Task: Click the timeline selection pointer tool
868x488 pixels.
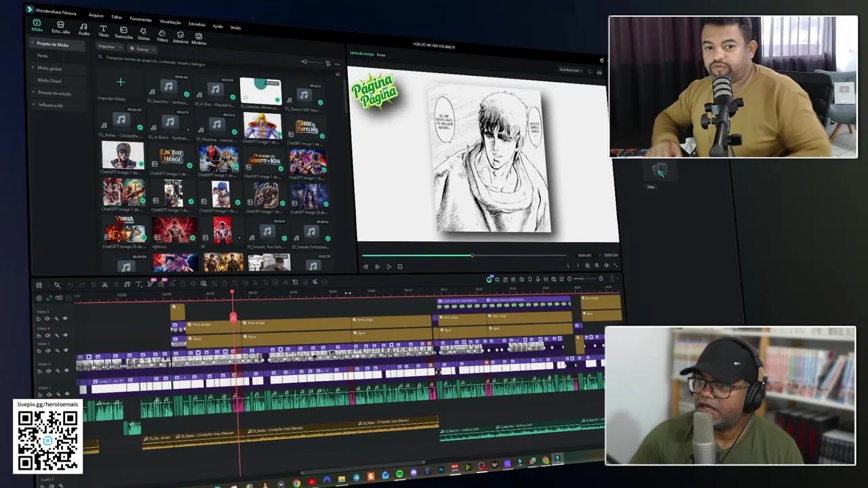Action: (57, 285)
